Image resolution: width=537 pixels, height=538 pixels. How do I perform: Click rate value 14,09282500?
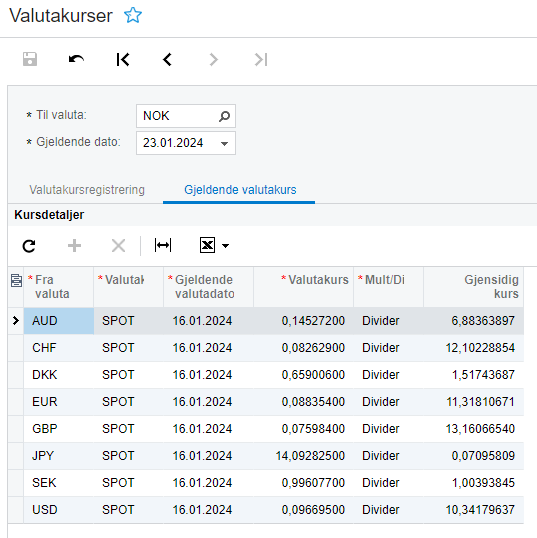coord(310,456)
